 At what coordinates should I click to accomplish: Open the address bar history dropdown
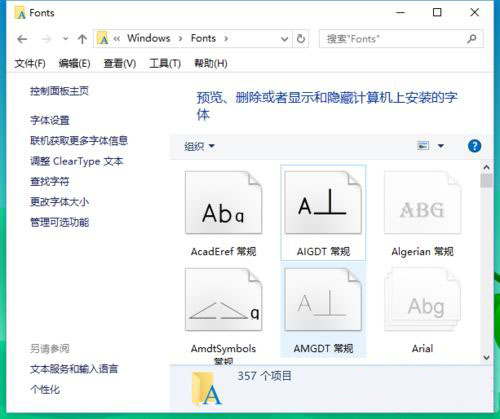tap(284, 39)
